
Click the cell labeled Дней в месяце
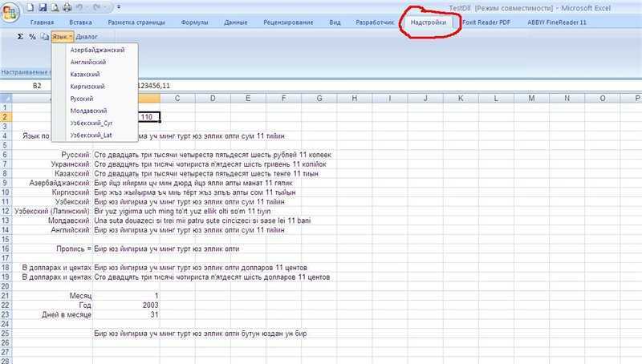pos(67,314)
